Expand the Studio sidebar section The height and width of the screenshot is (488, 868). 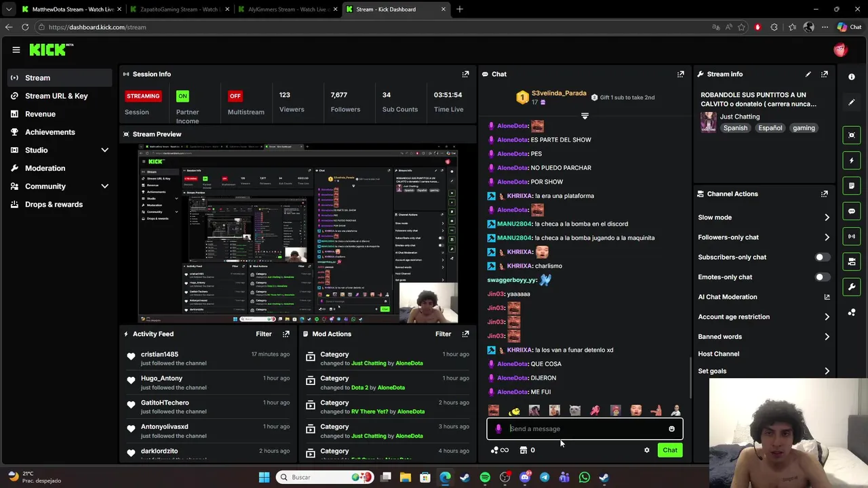[x=104, y=150]
